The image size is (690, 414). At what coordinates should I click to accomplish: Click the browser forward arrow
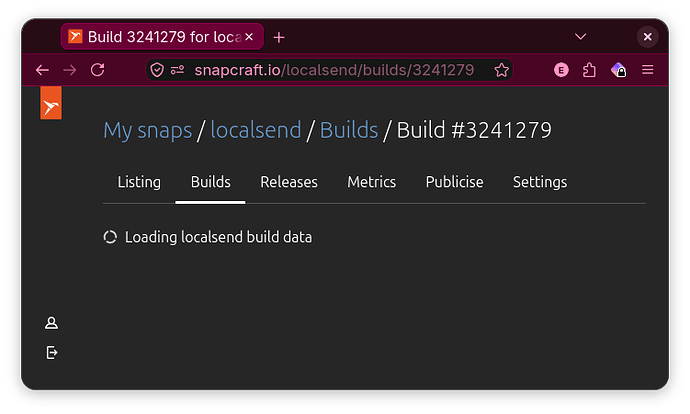point(70,70)
